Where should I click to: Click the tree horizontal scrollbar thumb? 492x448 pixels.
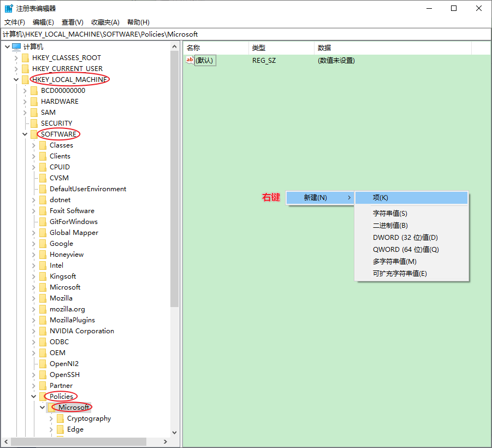tap(79, 442)
